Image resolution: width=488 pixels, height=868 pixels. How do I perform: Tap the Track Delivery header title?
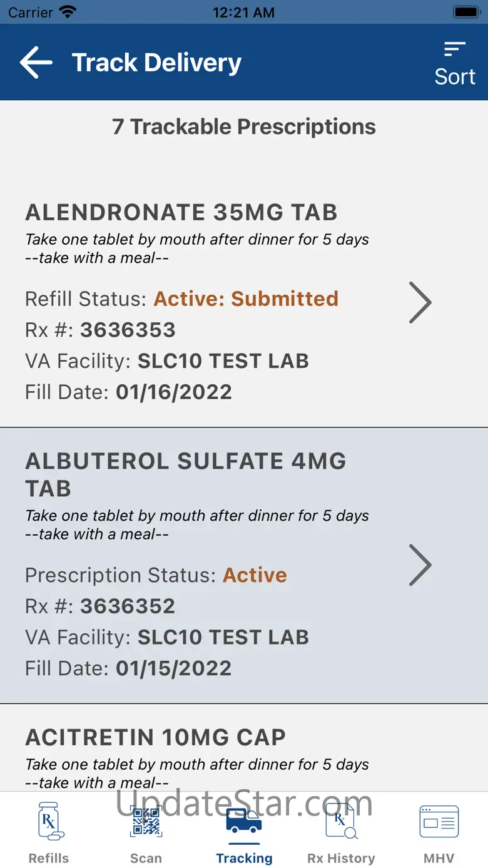[x=156, y=63]
